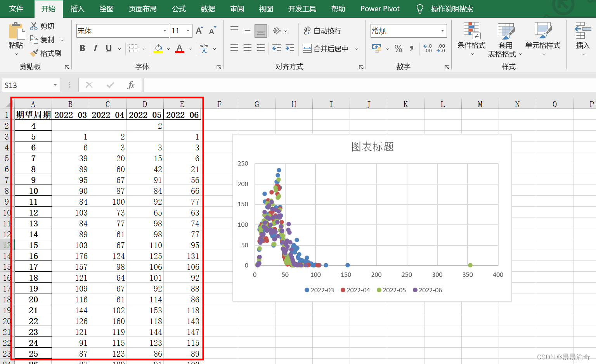Click the formula bar input
596x364 pixels.
(x=369, y=85)
